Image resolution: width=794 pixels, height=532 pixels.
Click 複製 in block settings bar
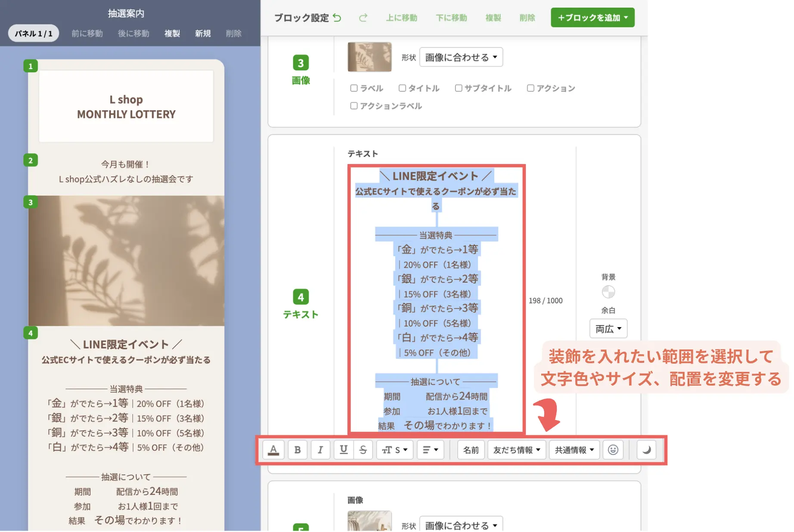493,18
